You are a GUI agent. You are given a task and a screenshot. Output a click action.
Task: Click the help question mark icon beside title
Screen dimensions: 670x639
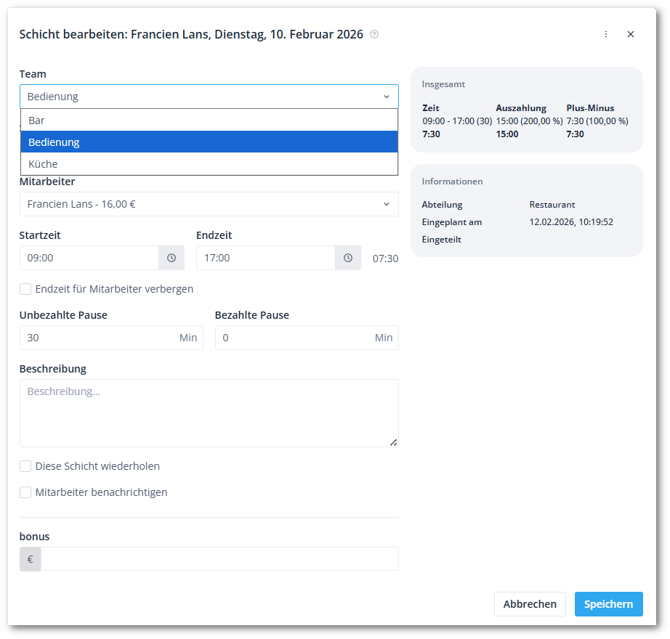[374, 34]
